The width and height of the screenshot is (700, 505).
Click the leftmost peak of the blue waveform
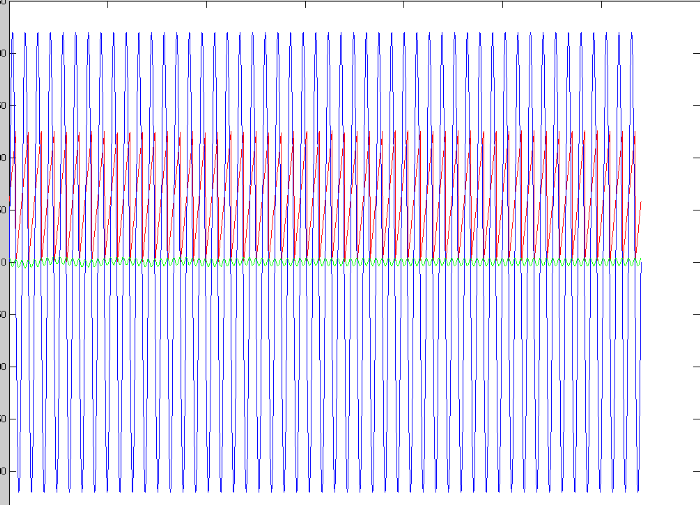click(x=13, y=33)
